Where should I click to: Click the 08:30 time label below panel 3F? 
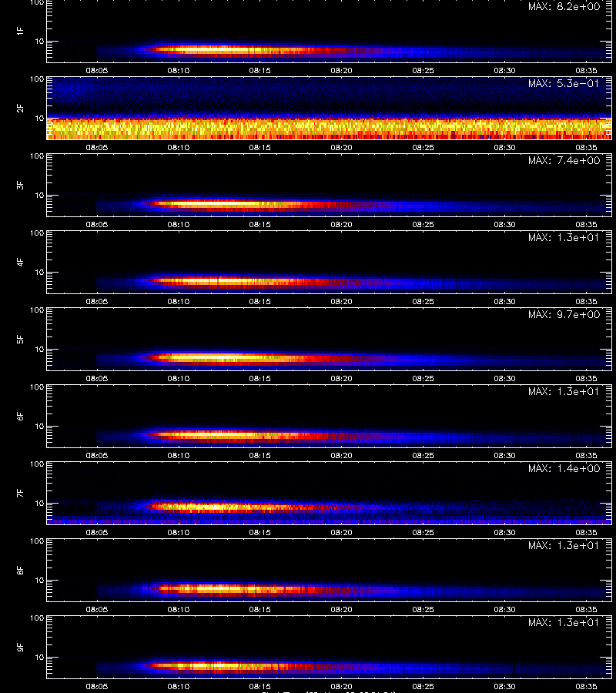point(504,224)
